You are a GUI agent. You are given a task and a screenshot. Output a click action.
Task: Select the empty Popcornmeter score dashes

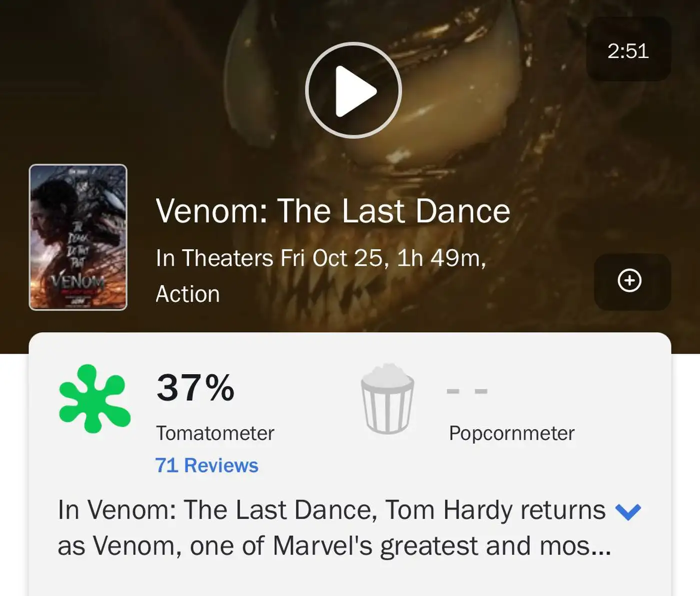(x=466, y=391)
